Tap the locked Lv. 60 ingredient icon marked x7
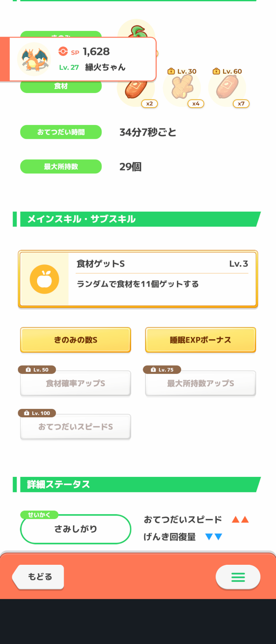 pyautogui.click(x=228, y=88)
